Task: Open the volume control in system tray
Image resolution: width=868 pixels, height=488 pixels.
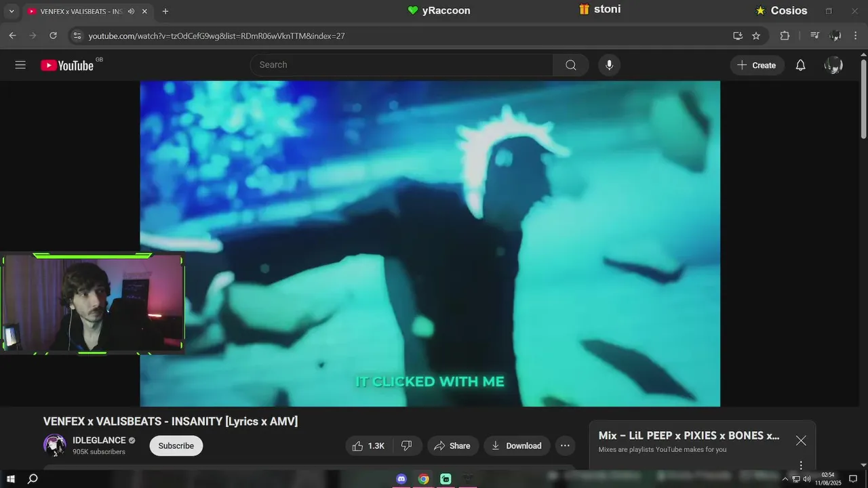Action: 807,479
